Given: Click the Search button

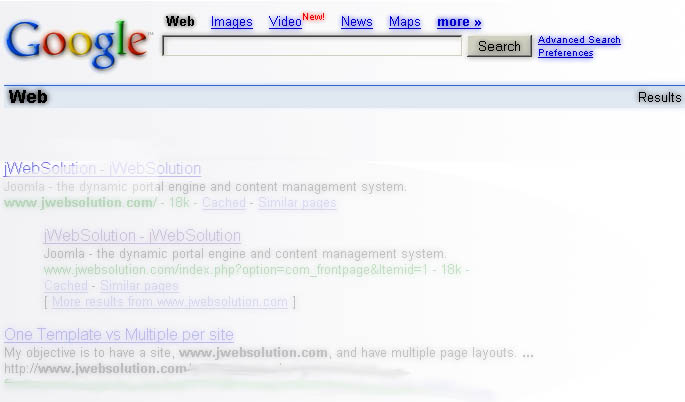Looking at the screenshot, I should (499, 46).
